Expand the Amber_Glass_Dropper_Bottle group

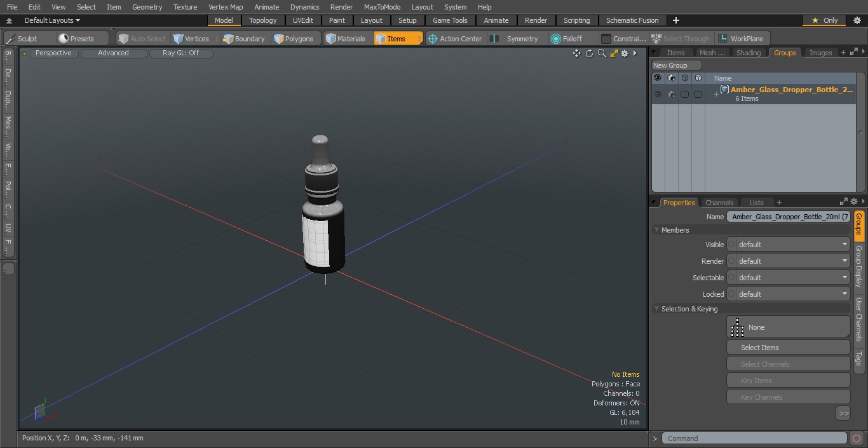pyautogui.click(x=716, y=95)
